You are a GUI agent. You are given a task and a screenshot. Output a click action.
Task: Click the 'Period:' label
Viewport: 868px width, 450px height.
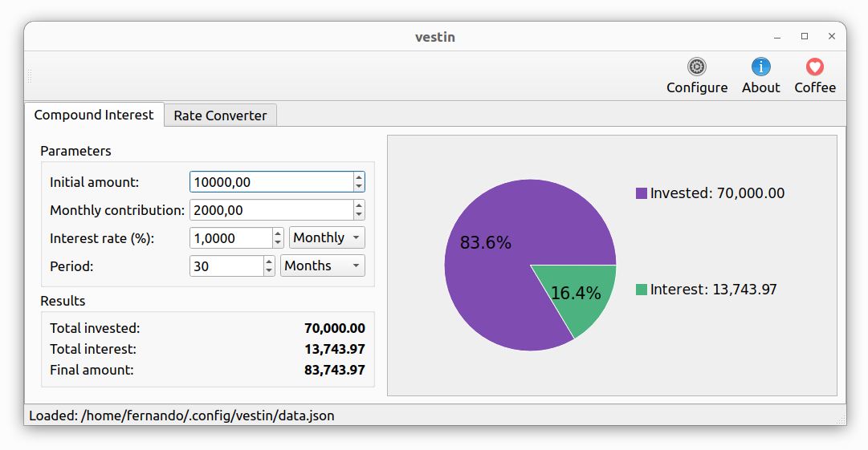[x=71, y=266]
